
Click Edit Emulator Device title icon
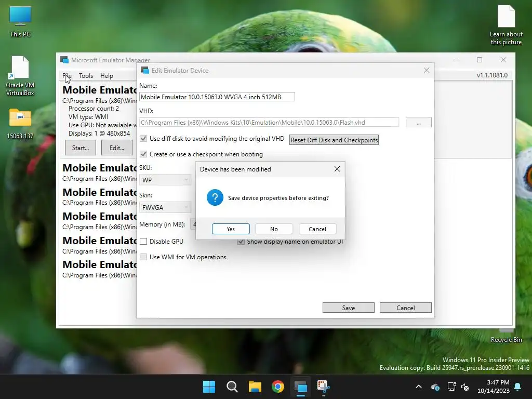[x=145, y=70]
